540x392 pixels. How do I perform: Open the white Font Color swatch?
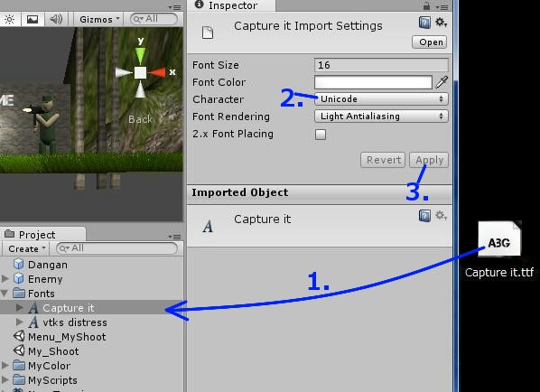point(373,82)
